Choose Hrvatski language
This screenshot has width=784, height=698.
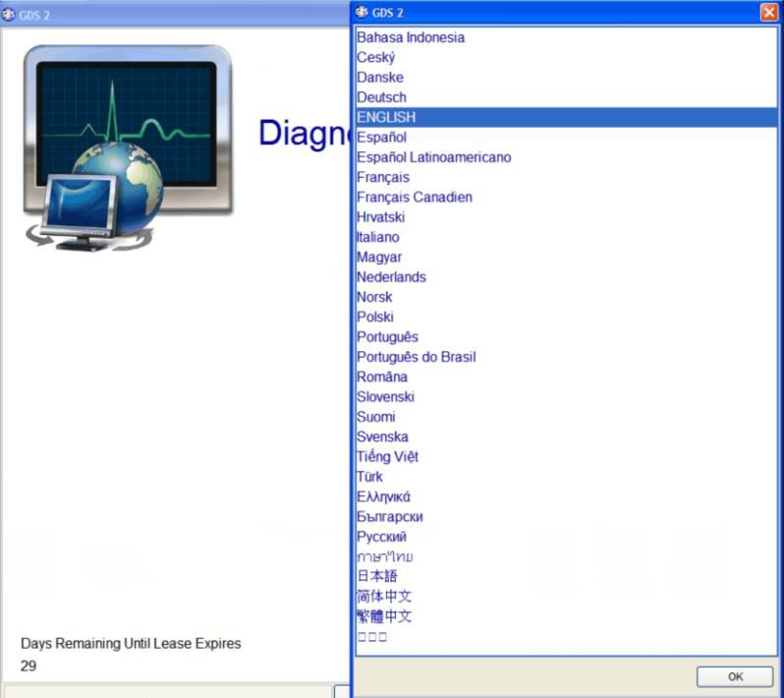pyautogui.click(x=566, y=217)
